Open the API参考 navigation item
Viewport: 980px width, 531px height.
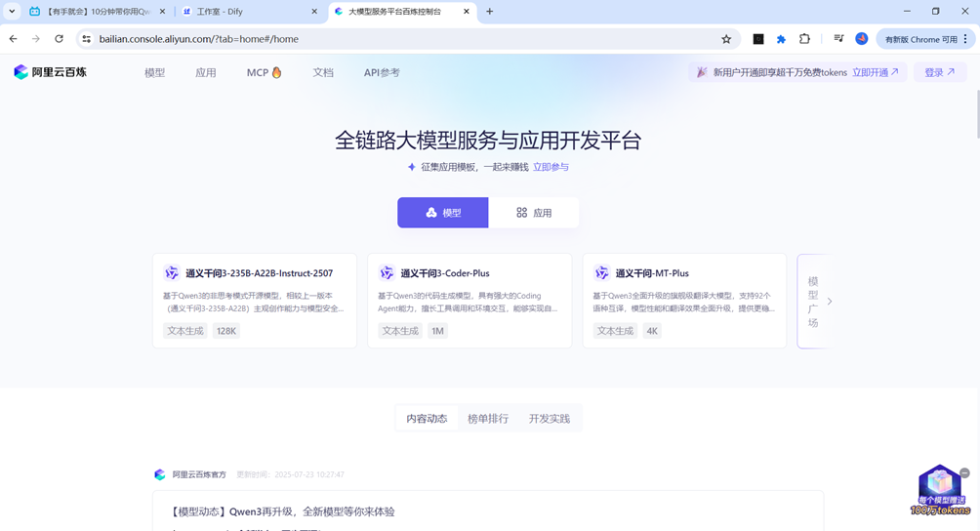tap(382, 72)
